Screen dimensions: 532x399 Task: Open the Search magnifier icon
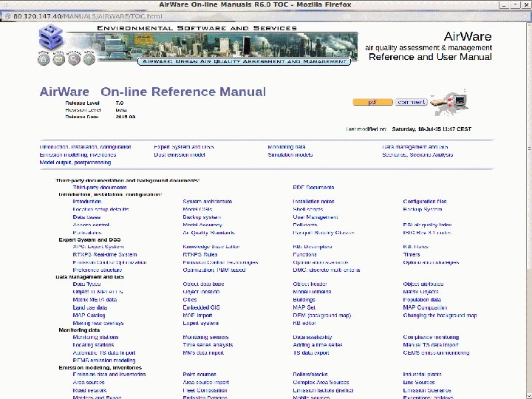pos(74,59)
